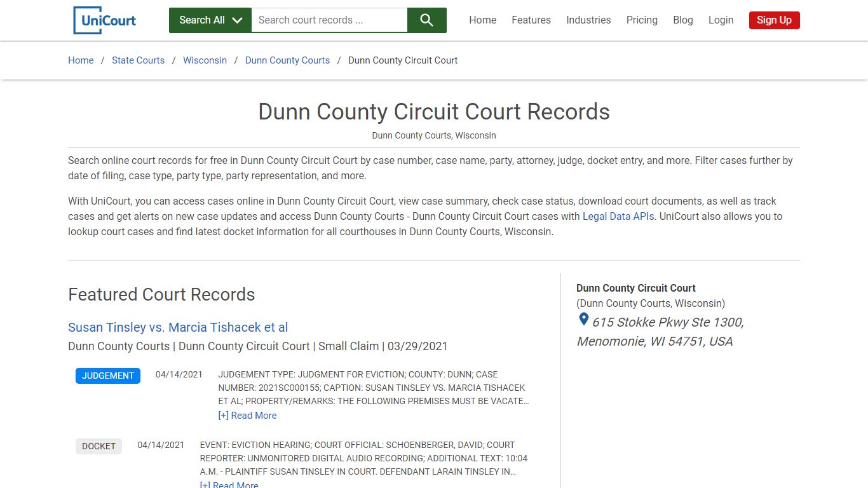Click the sidebar Dunn County Circuit Court name
The image size is (868, 488).
[x=636, y=288]
